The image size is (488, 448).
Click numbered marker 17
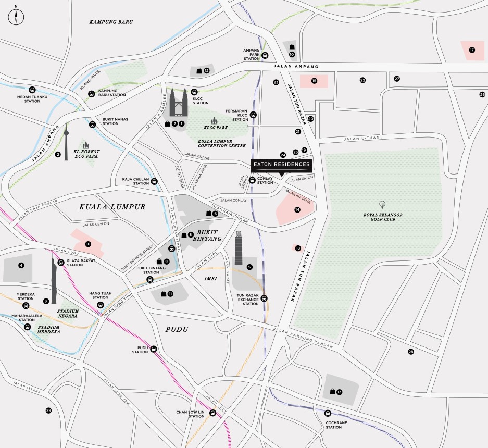click(x=472, y=50)
